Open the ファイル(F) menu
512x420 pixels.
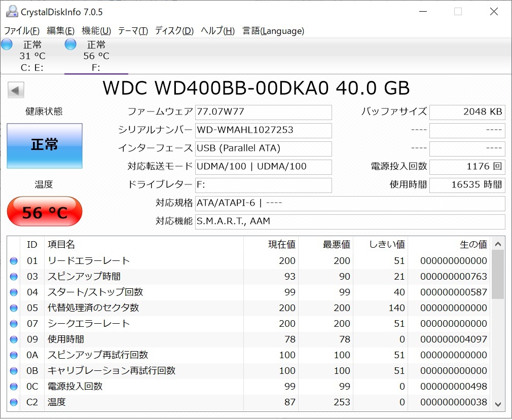(x=22, y=31)
